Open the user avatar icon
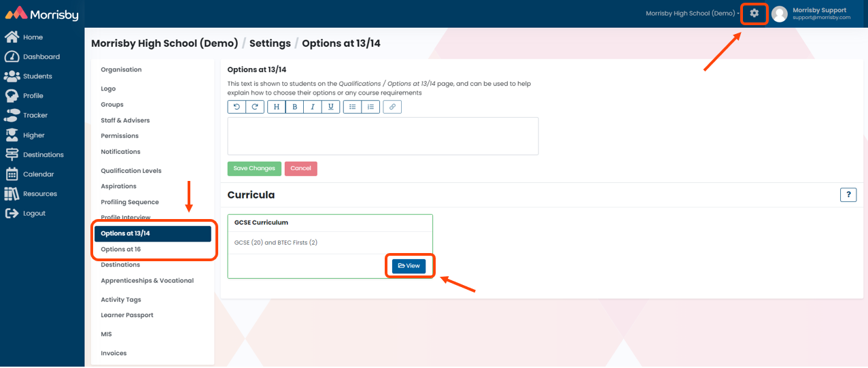 tap(780, 14)
